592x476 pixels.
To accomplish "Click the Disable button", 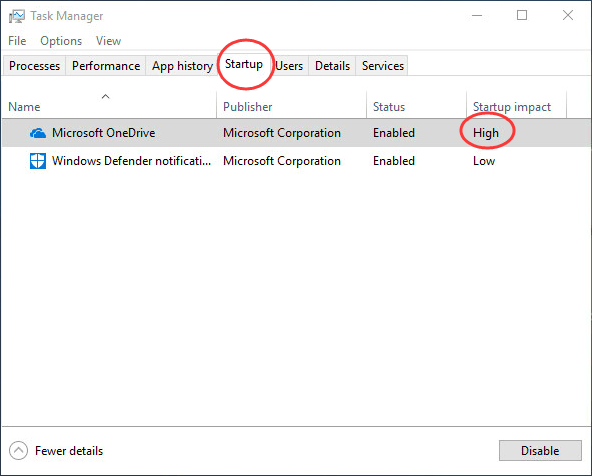I will (x=540, y=451).
